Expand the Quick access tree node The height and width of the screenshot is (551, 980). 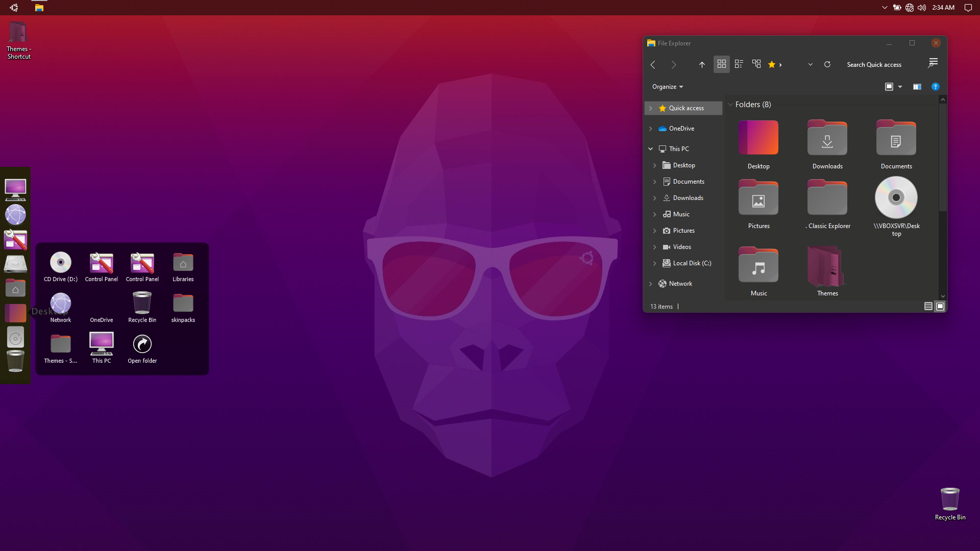(650, 108)
